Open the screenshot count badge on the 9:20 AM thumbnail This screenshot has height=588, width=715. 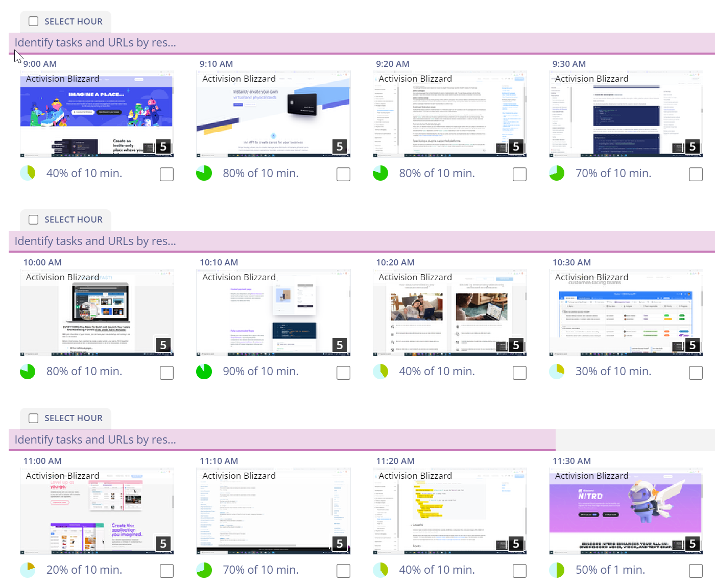(516, 147)
